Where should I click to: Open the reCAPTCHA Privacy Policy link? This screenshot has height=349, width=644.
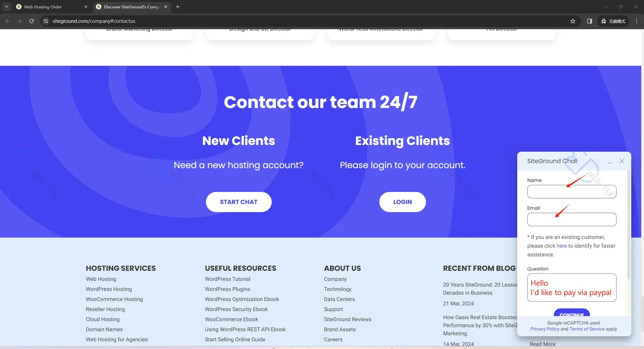coord(545,329)
